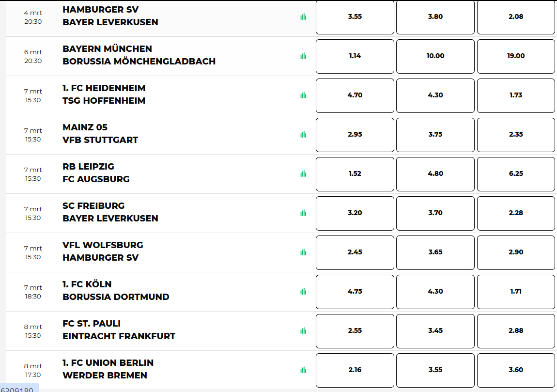Viewport: 557px width, 392px height.
Task: Select Werder Bremen away win odds 3.60
Action: (516, 370)
